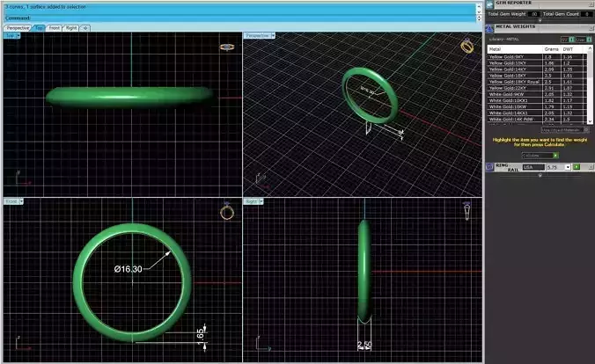Switch to the Top viewport tab
Viewport: 595px width, 364px height.
39,27
